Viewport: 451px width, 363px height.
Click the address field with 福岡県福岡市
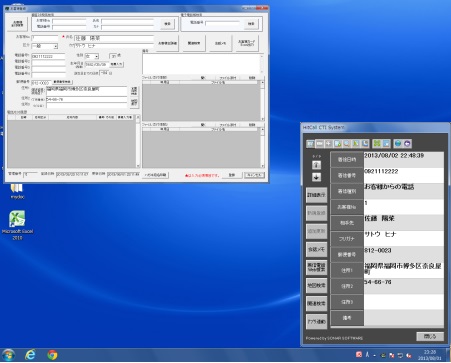click(x=87, y=91)
